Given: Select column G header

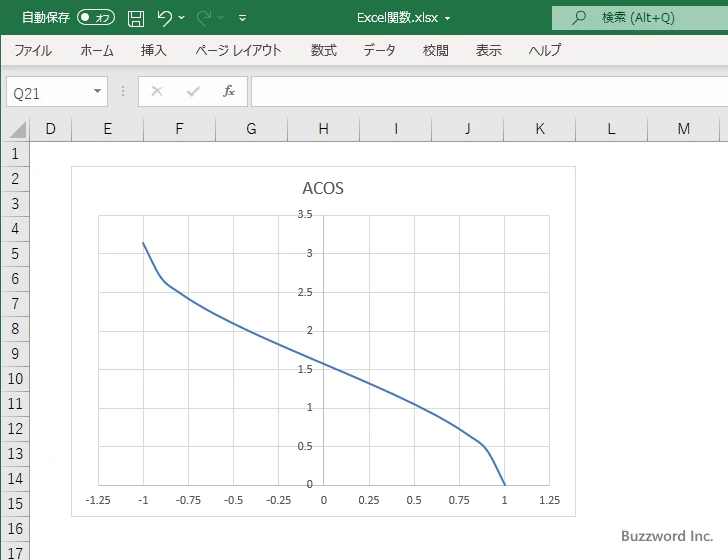Looking at the screenshot, I should pos(251,129).
